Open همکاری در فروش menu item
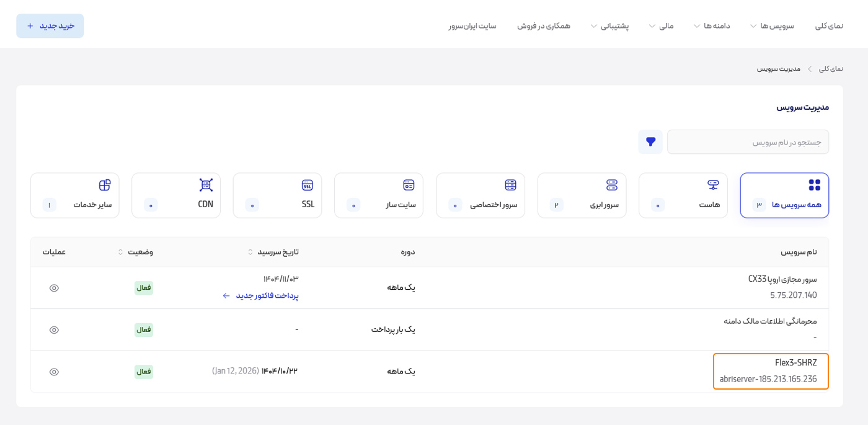This screenshot has width=868, height=425. pos(543,26)
